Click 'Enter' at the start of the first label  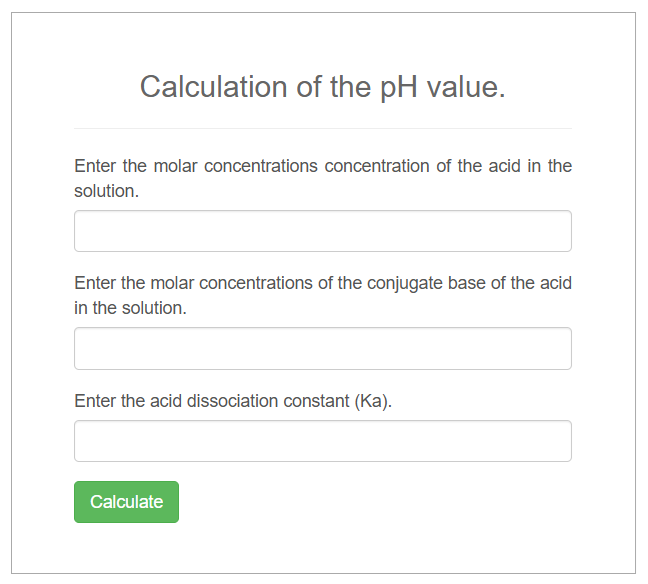(95, 166)
